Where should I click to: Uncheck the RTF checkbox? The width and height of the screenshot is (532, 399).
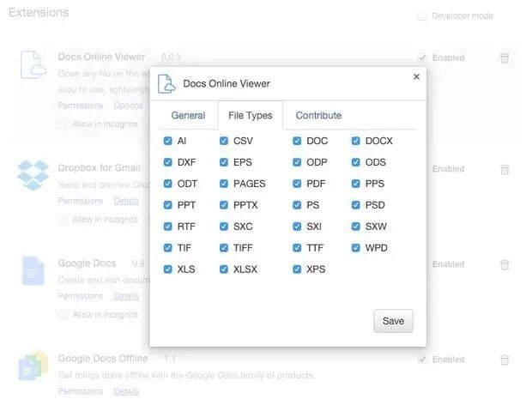pos(168,227)
